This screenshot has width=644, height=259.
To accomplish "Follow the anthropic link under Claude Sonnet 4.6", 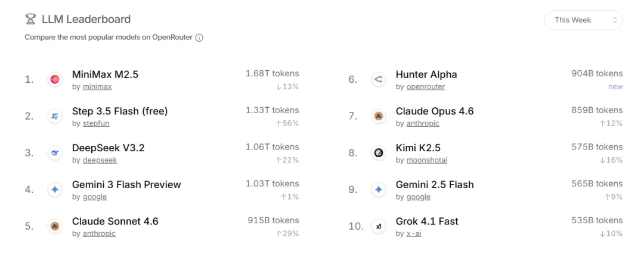I will click(x=99, y=233).
